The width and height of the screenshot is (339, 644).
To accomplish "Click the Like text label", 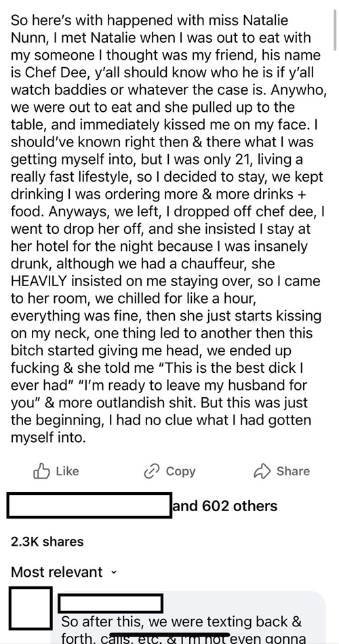I will pos(67,471).
